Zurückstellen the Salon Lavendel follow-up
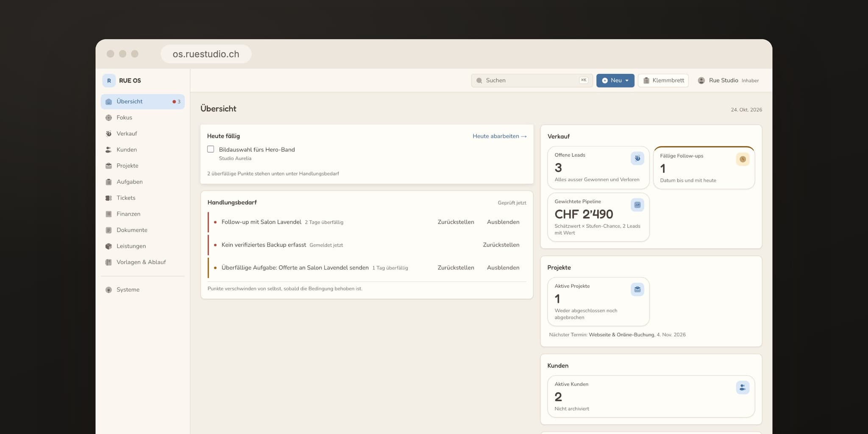868x434 pixels. pyautogui.click(x=456, y=222)
